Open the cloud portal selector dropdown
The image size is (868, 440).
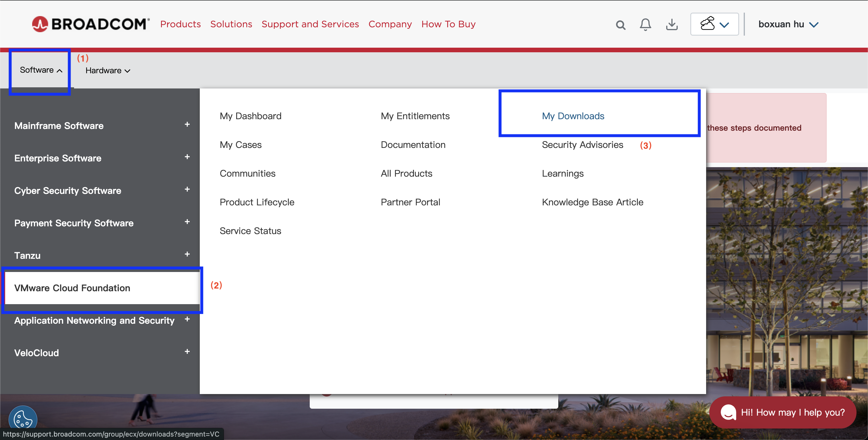[x=714, y=24]
